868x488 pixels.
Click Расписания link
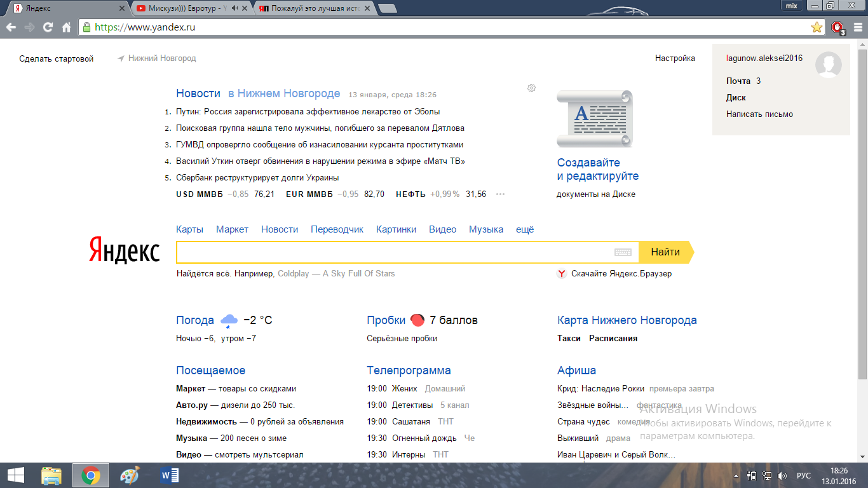tap(613, 338)
